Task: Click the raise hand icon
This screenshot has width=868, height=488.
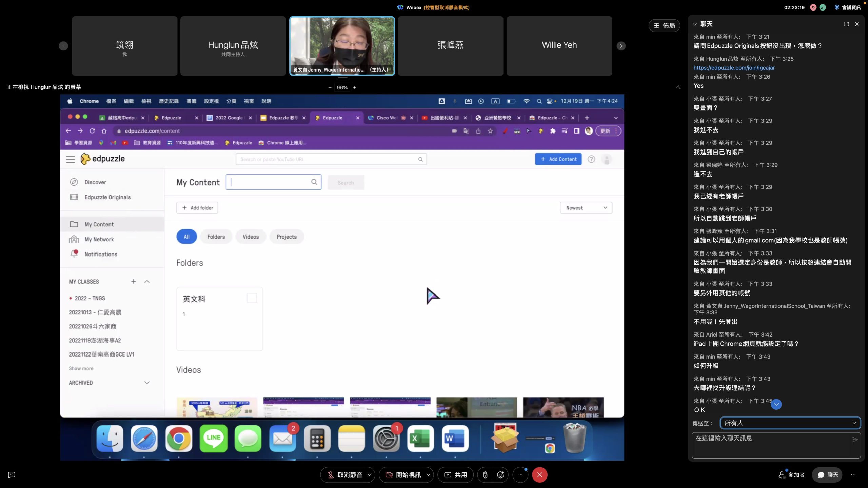Action: (x=485, y=475)
